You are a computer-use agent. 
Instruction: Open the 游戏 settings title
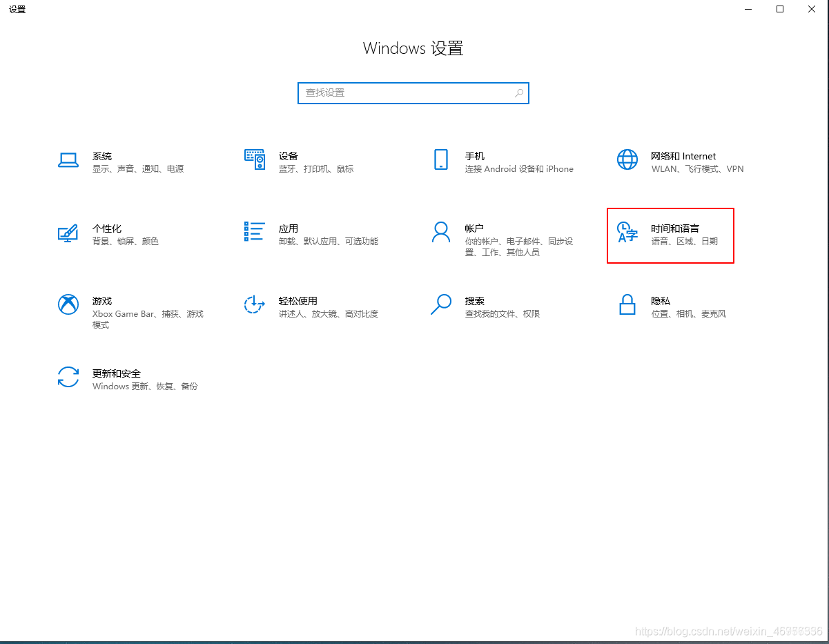[x=102, y=301]
